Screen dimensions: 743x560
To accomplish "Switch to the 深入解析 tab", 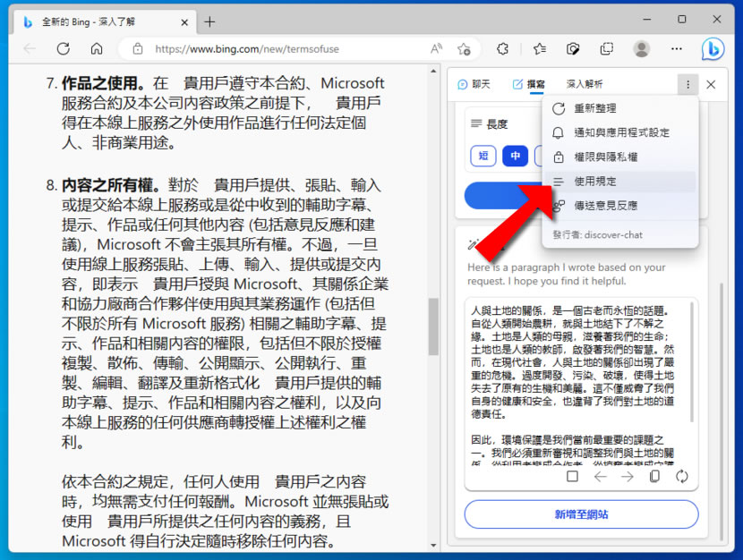I will pyautogui.click(x=585, y=84).
